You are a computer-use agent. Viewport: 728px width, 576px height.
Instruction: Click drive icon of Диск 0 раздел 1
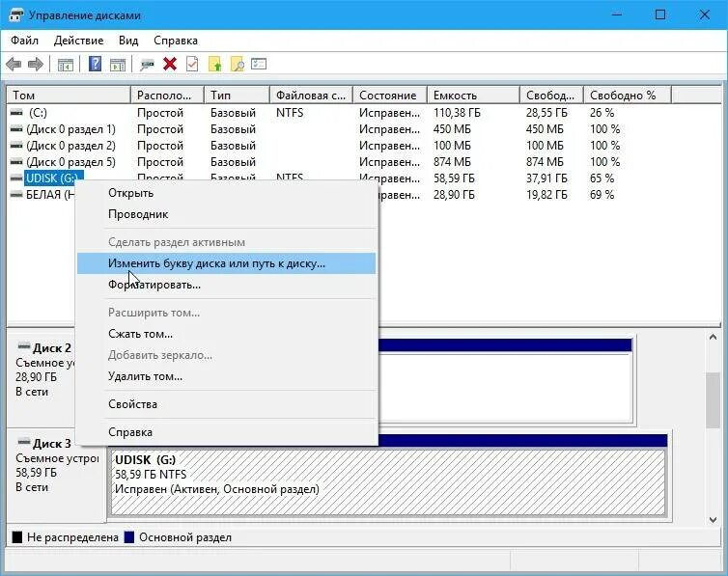tap(16, 129)
